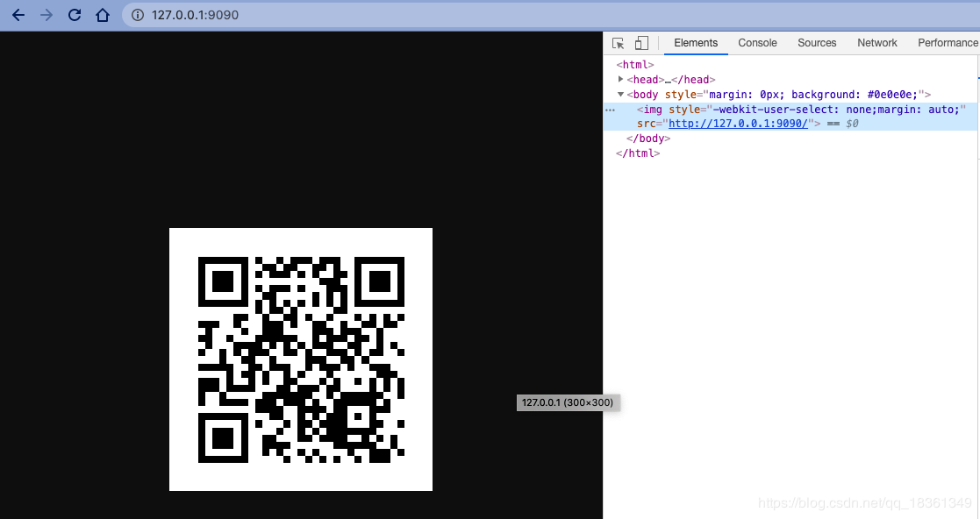
Task: Open the ellipsis actions for selected node
Action: click(x=610, y=110)
